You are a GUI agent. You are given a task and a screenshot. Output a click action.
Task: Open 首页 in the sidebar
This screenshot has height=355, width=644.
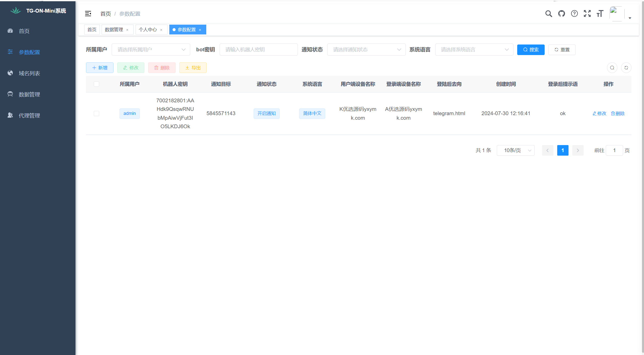click(x=38, y=31)
